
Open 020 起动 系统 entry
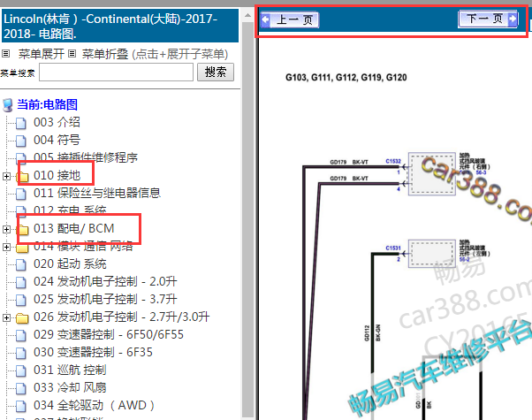(x=70, y=263)
